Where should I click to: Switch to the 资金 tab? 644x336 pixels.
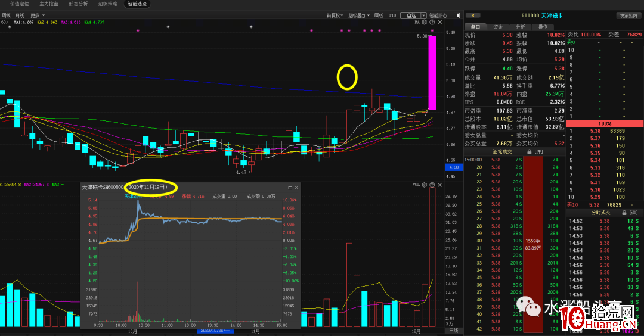(497, 27)
